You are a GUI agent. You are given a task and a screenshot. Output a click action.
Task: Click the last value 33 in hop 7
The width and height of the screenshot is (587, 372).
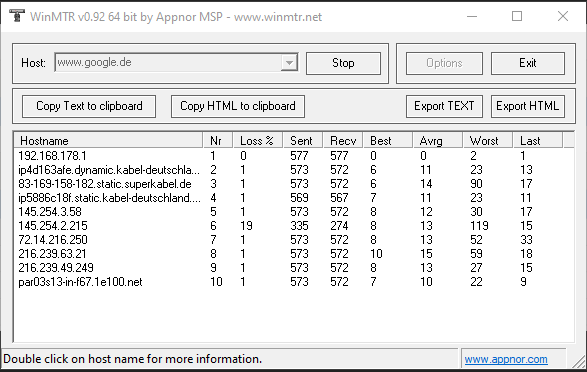point(526,240)
